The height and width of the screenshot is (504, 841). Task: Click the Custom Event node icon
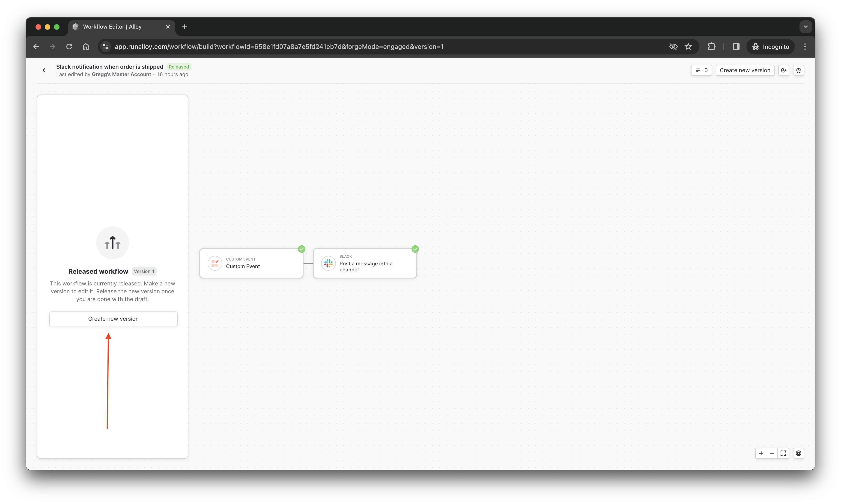tap(215, 263)
